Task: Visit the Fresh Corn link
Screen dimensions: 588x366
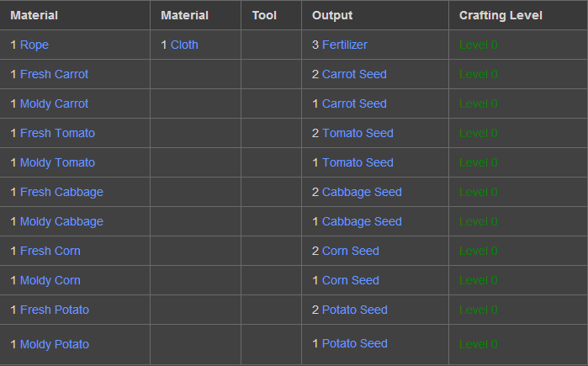Action: point(50,251)
